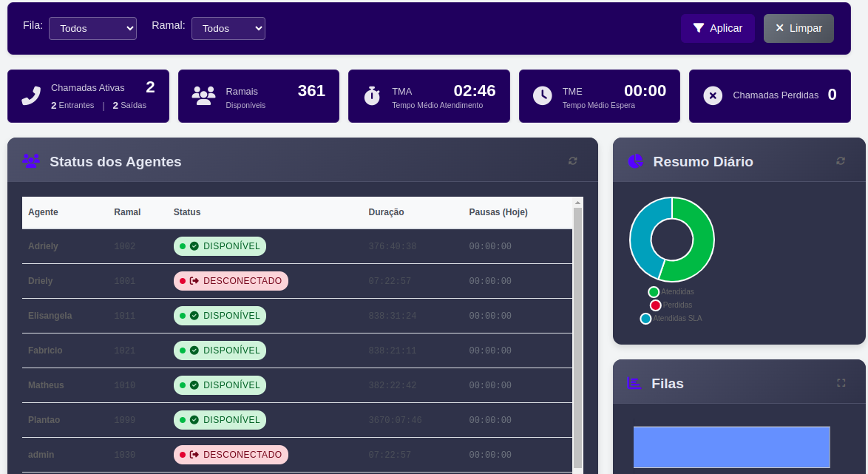Image resolution: width=868 pixels, height=474 pixels.
Task: Toggle the Atendidas legend item
Action: coord(671,292)
